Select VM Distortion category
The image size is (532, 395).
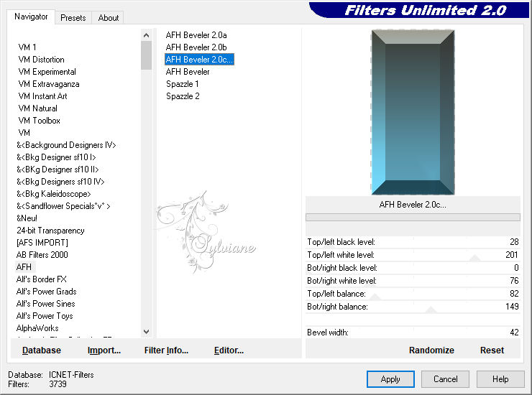(41, 60)
